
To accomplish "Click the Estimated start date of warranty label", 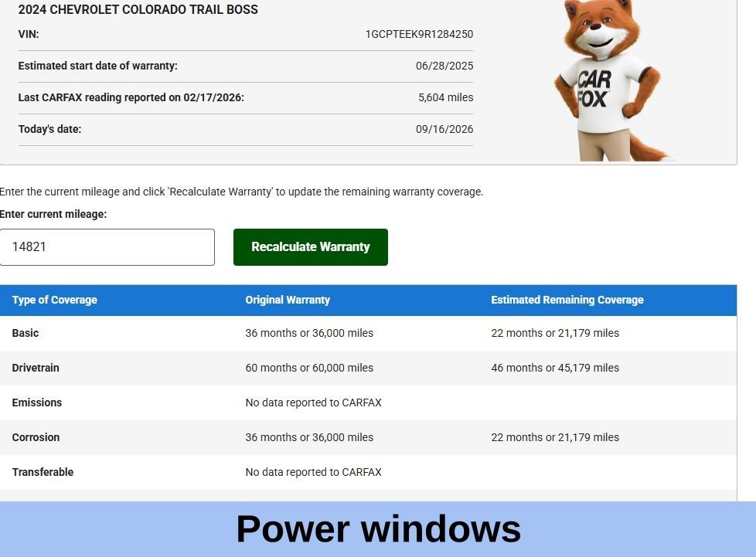I will (x=98, y=66).
